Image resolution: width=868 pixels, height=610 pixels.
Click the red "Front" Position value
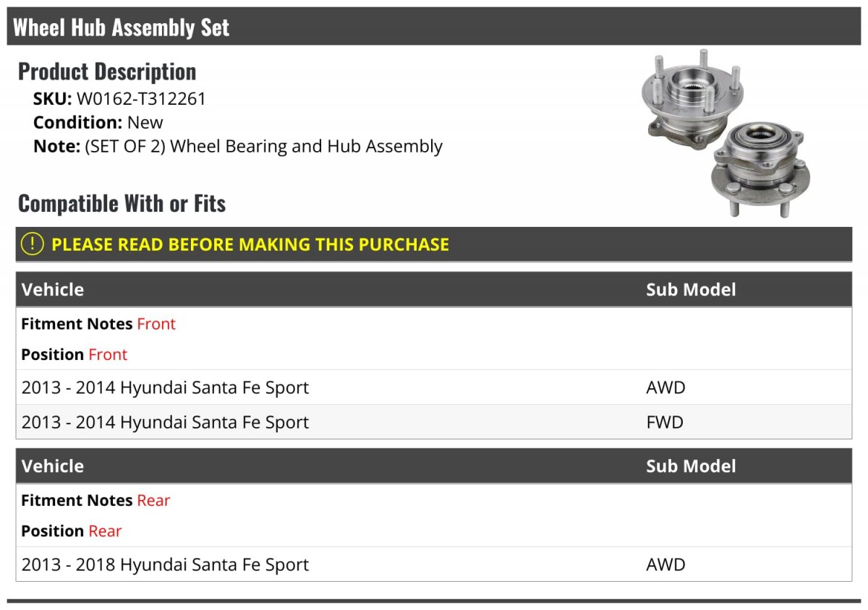tap(108, 355)
